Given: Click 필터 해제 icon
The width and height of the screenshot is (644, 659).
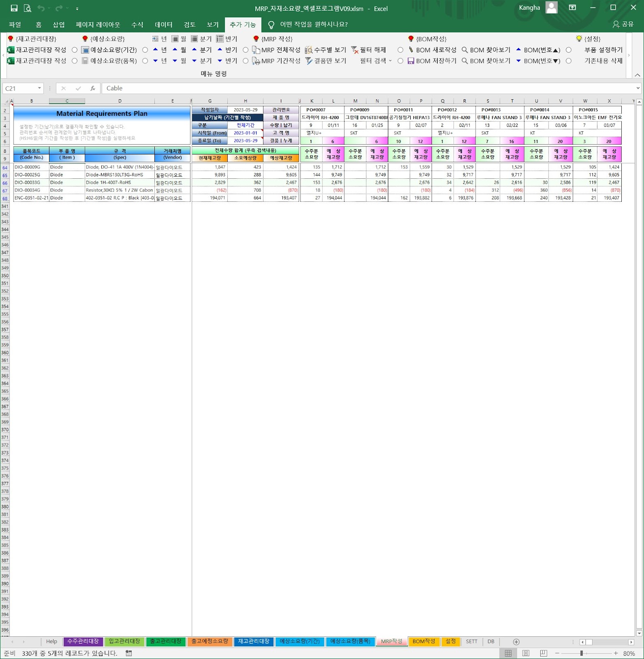Looking at the screenshot, I should [x=355, y=50].
